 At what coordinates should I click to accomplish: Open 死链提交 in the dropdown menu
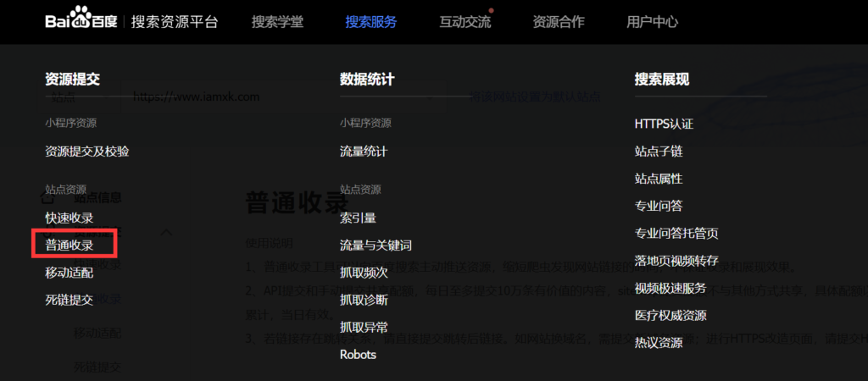pos(70,300)
